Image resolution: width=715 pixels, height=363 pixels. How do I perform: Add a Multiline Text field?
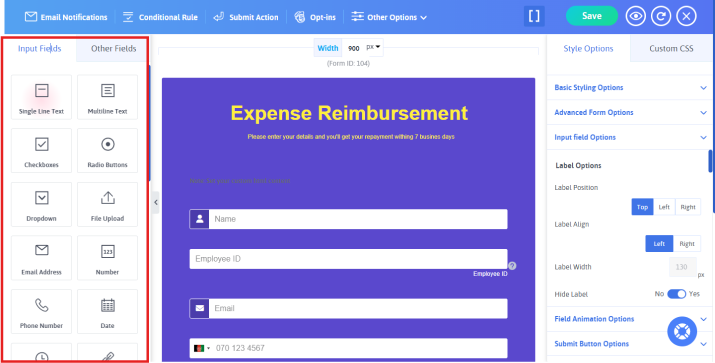(x=107, y=97)
